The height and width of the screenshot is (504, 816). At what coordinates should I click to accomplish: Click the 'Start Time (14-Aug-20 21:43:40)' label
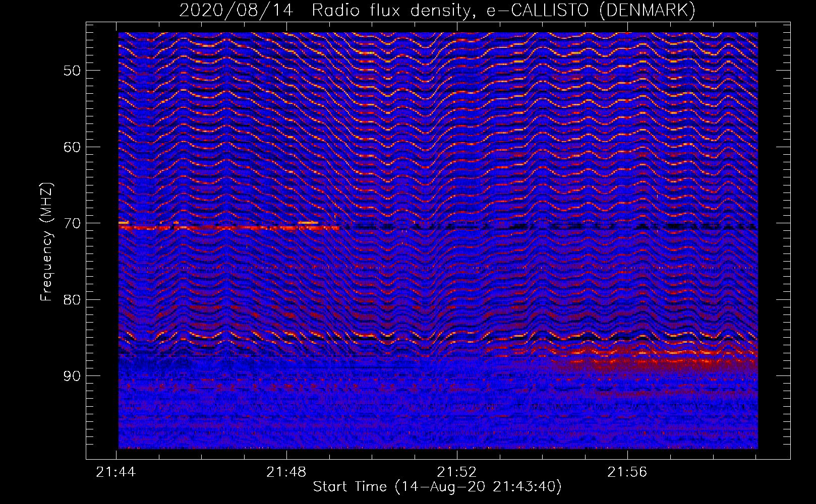437,487
